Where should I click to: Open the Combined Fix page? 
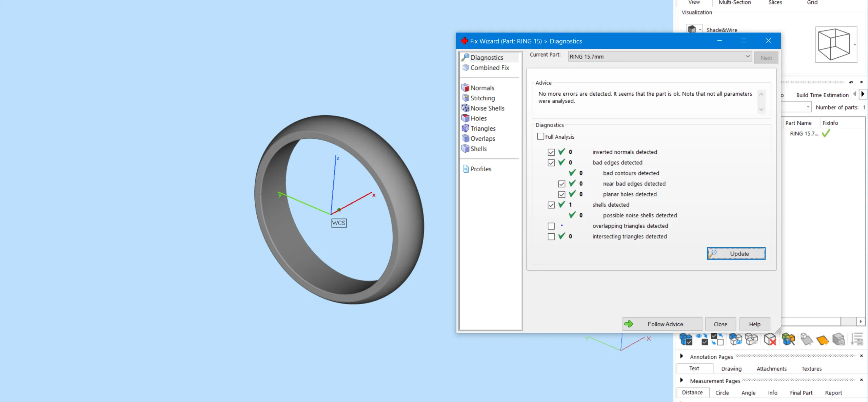[490, 68]
